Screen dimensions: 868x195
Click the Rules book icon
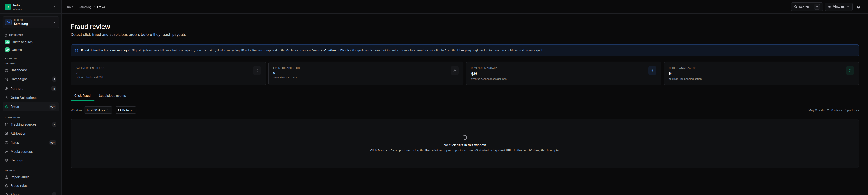pyautogui.click(x=6, y=143)
